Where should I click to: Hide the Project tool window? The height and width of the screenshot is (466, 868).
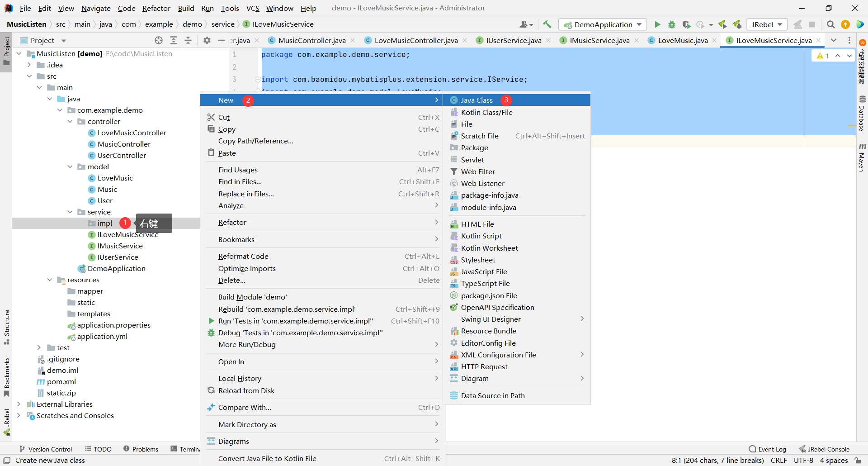222,40
